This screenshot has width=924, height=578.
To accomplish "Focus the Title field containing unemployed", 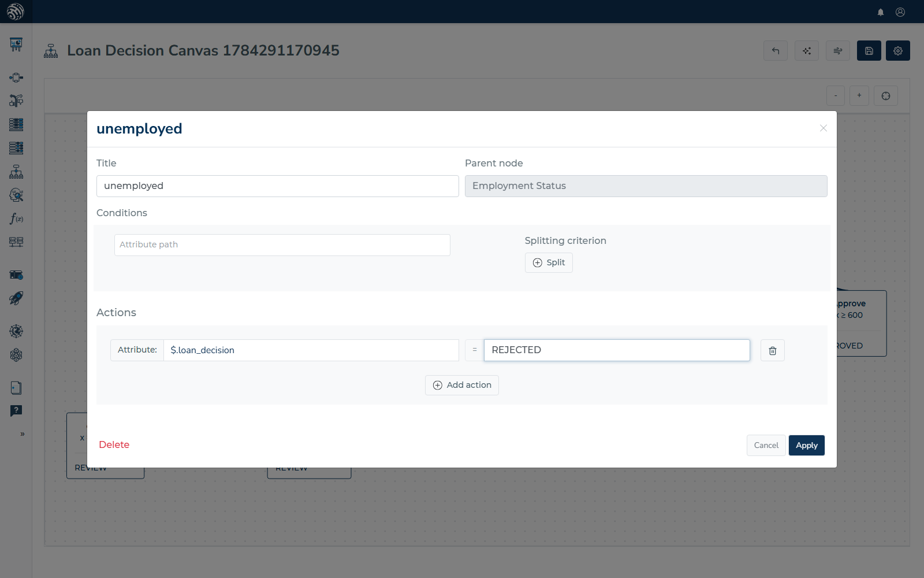I will click(x=278, y=186).
